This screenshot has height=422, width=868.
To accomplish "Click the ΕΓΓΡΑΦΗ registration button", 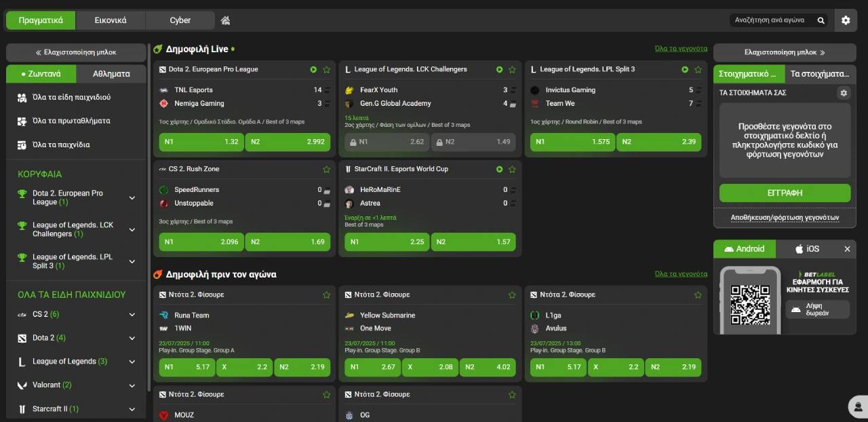I will (x=785, y=193).
